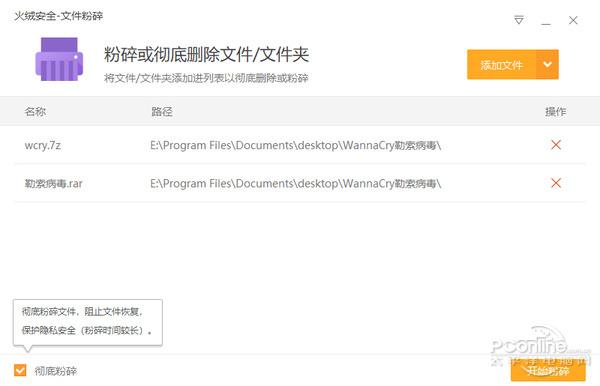
Task: Click the 名称 column header
Action: pos(35,111)
